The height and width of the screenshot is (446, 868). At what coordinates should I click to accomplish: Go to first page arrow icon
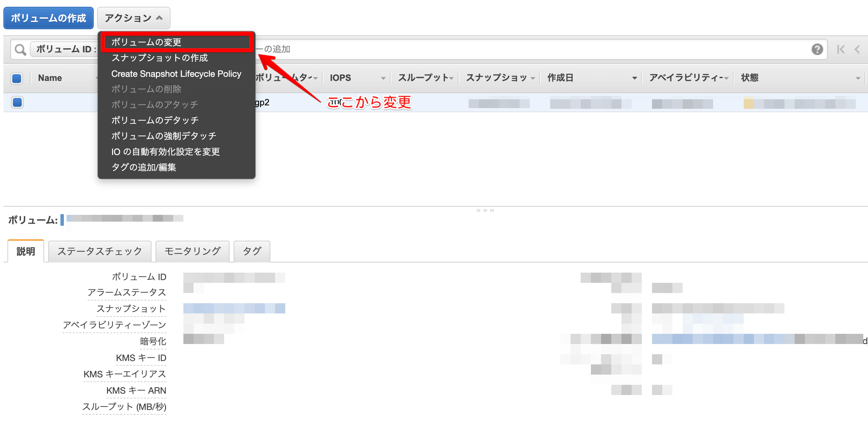pos(841,50)
